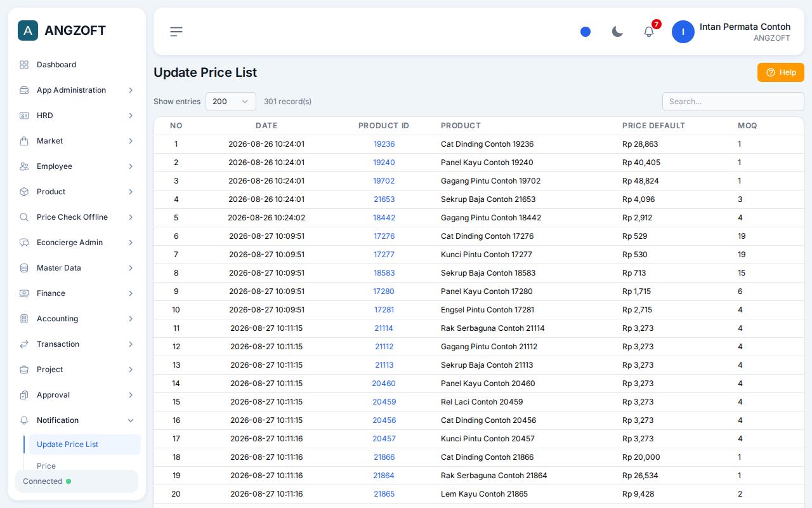Expand the Project menu chevron

[131, 370]
